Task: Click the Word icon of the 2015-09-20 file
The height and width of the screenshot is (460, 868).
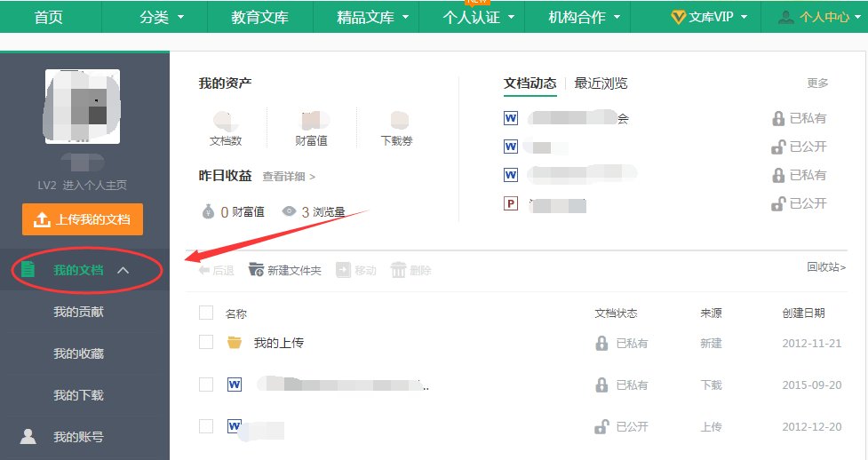Action: (235, 385)
